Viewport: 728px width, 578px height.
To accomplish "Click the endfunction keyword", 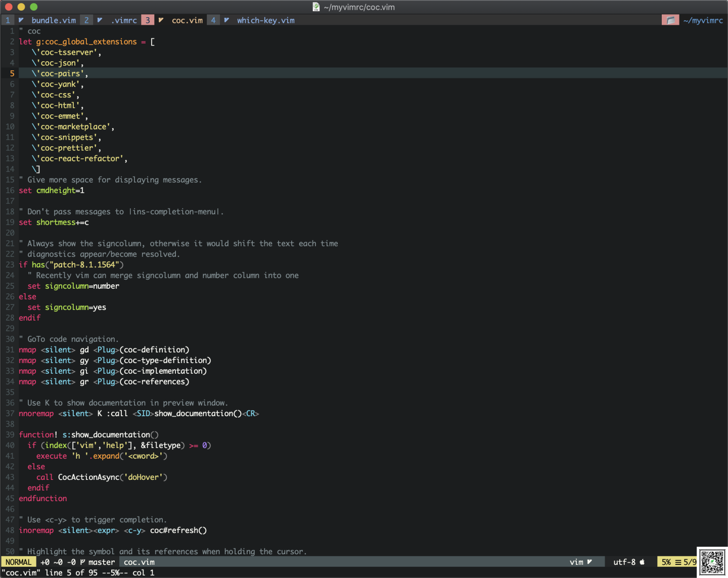I will (43, 498).
